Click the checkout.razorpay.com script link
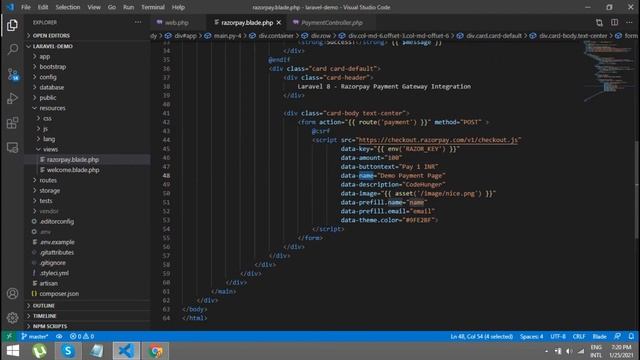Image resolution: width=640 pixels, height=360 pixels. click(438, 140)
